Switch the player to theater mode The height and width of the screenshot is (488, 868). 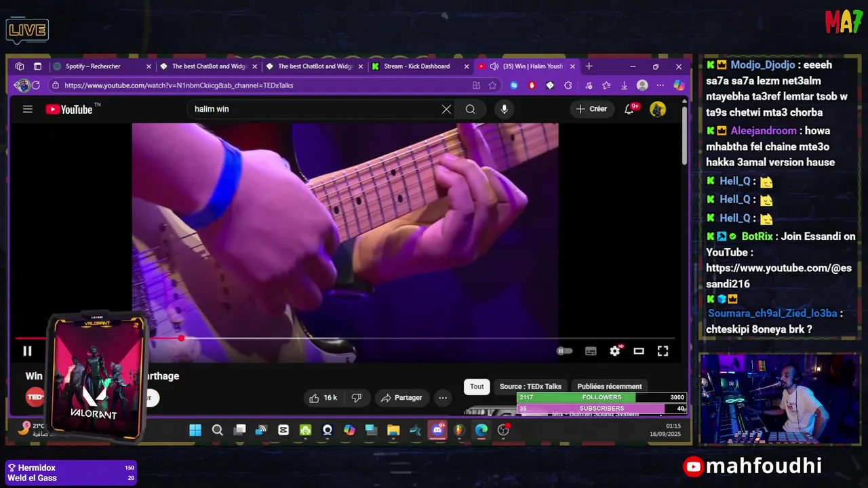639,351
